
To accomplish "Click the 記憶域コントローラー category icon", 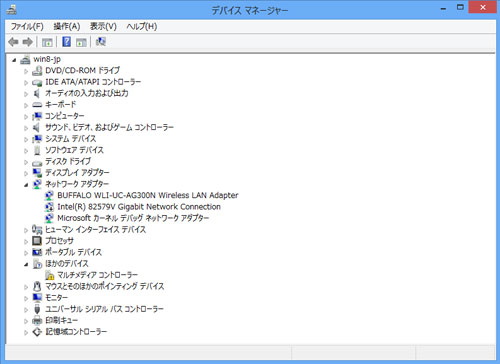I will pyautogui.click(x=37, y=332).
